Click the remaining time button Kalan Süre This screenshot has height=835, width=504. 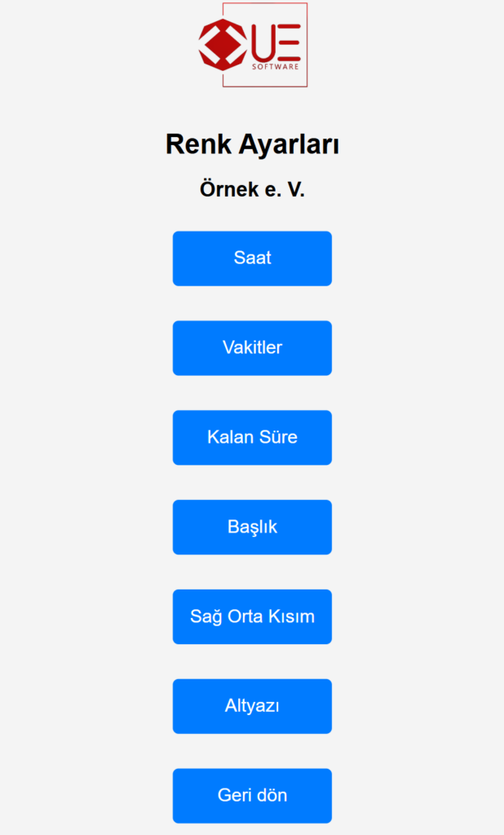coord(252,437)
